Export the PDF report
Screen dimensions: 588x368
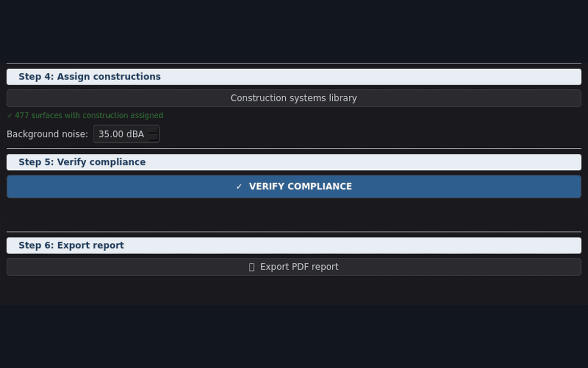[294, 267]
